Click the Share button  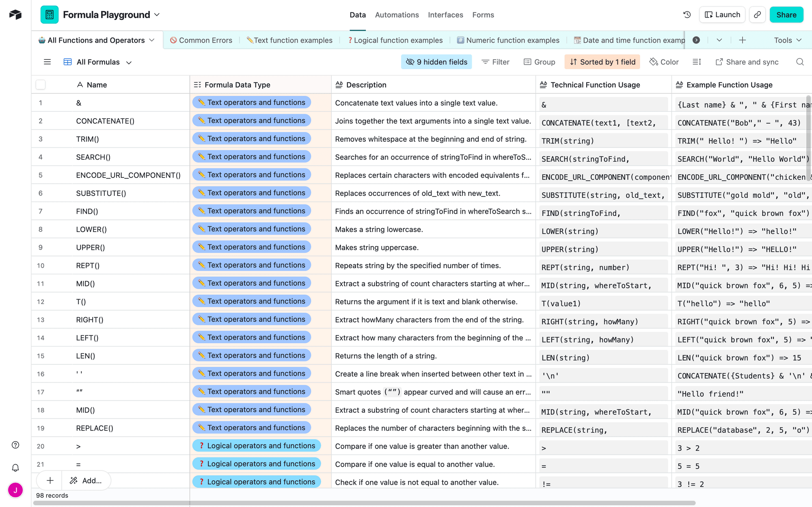tap(786, 15)
